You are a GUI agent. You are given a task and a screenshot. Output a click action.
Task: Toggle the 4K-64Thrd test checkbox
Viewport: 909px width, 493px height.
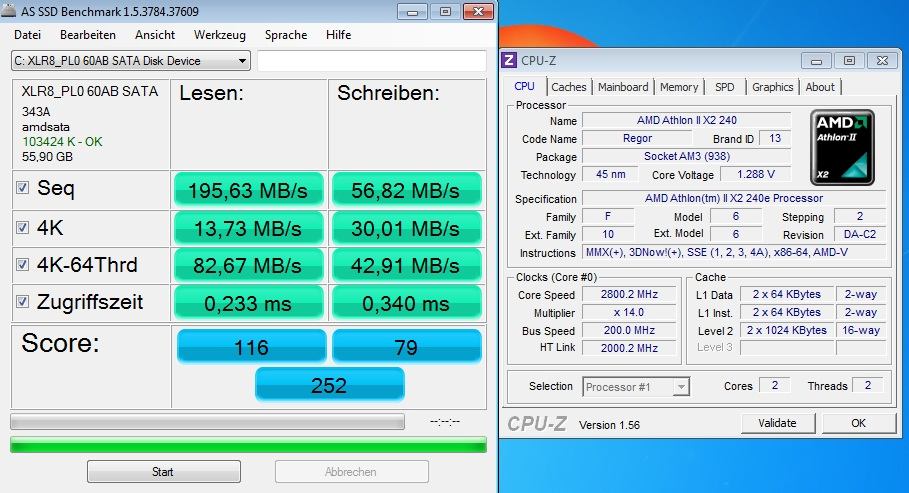(23, 264)
